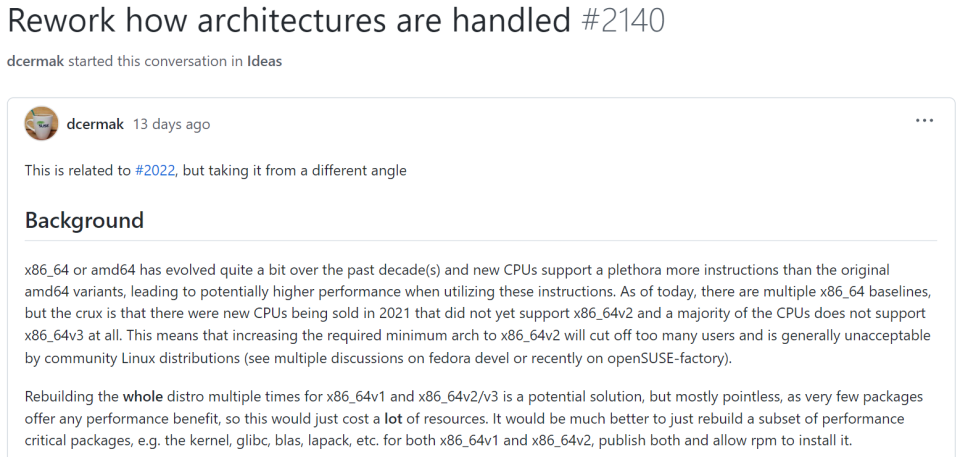The width and height of the screenshot is (960, 457).
Task: Open the linked discussion #2022
Action: coord(155,171)
